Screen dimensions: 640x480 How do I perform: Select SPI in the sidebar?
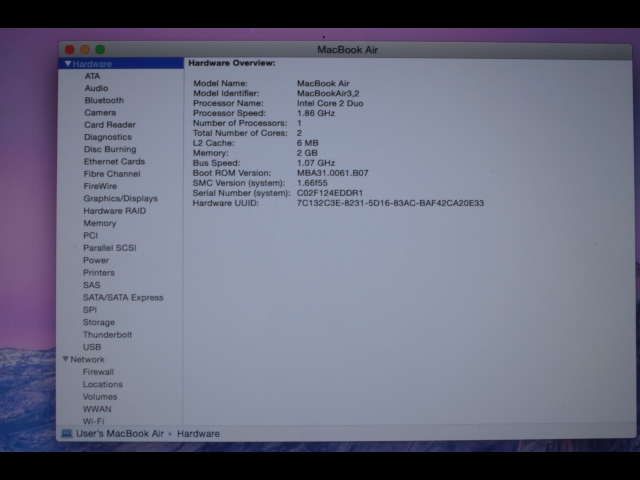point(90,310)
